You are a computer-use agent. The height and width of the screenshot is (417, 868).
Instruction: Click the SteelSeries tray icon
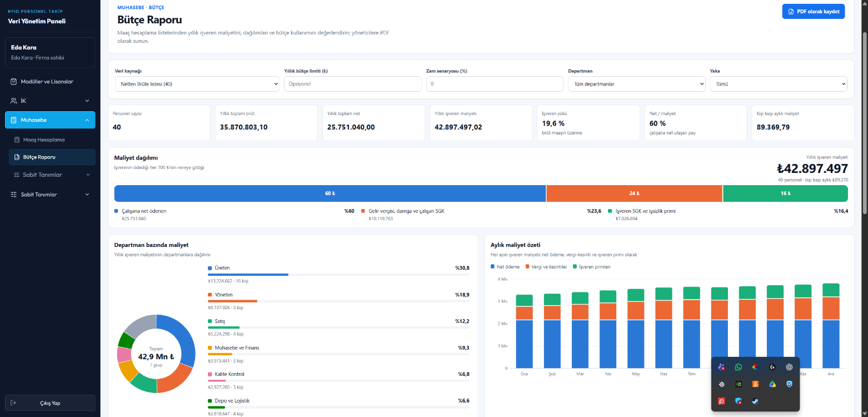pyautogui.click(x=721, y=384)
